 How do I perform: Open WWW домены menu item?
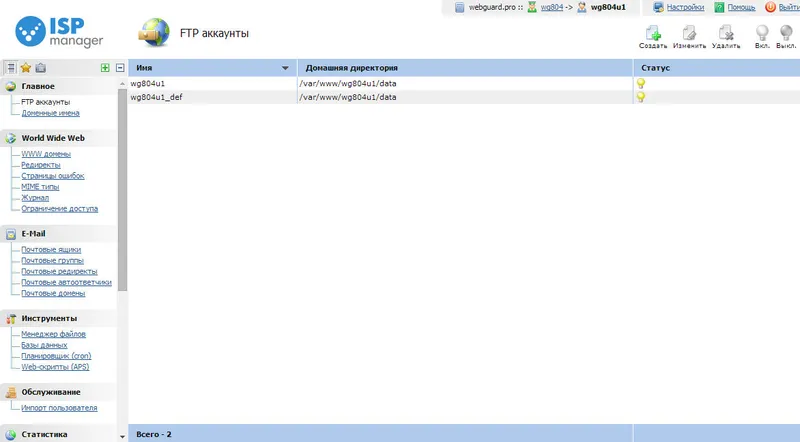click(46, 154)
